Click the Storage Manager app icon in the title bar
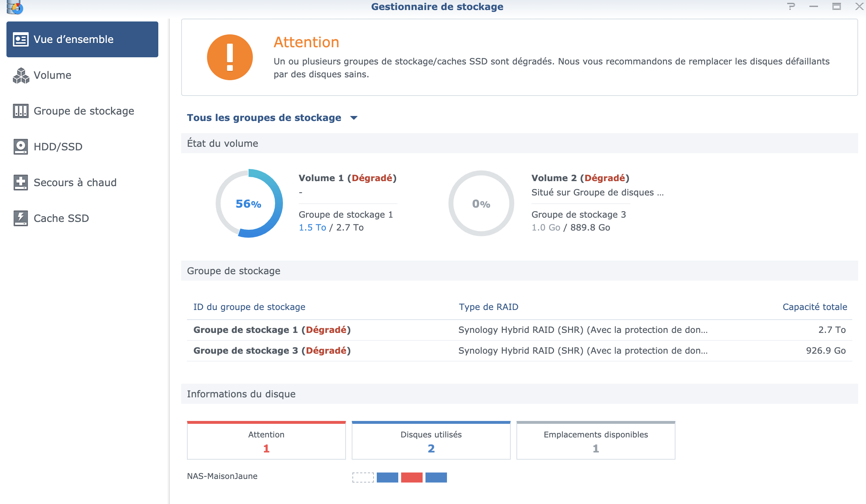This screenshot has height=504, width=866. pyautogui.click(x=15, y=6)
